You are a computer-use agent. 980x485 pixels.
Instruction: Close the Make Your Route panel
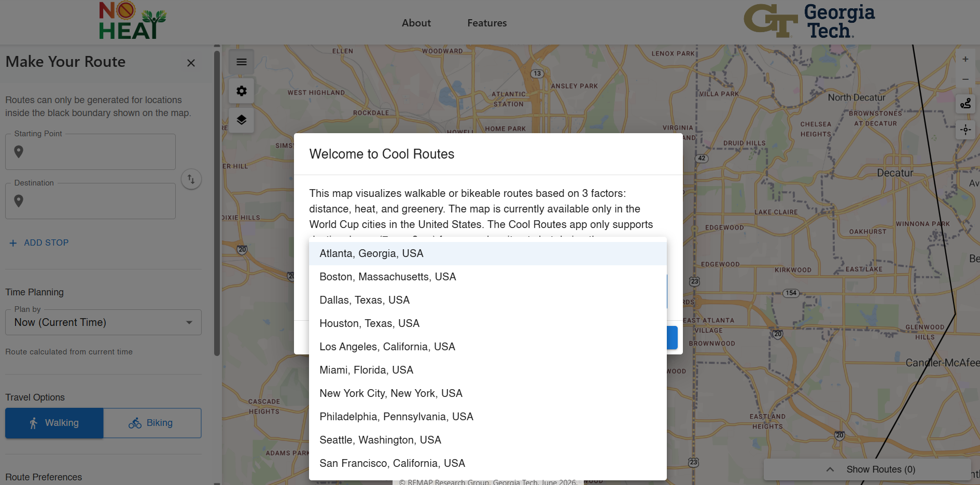[191, 63]
